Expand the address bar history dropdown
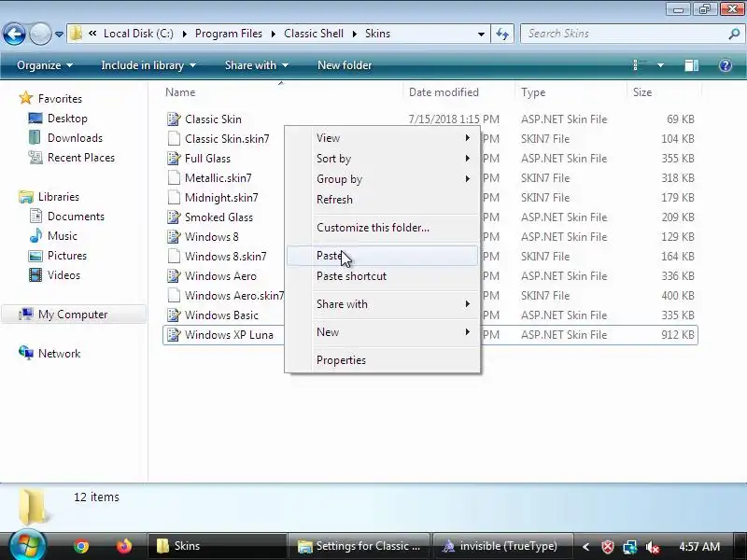747x560 pixels. pos(481,35)
